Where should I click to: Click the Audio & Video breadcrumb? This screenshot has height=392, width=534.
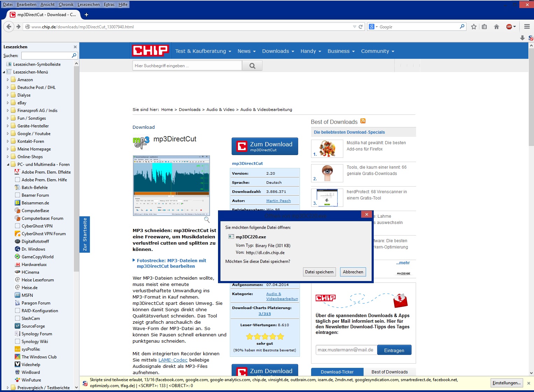click(220, 110)
